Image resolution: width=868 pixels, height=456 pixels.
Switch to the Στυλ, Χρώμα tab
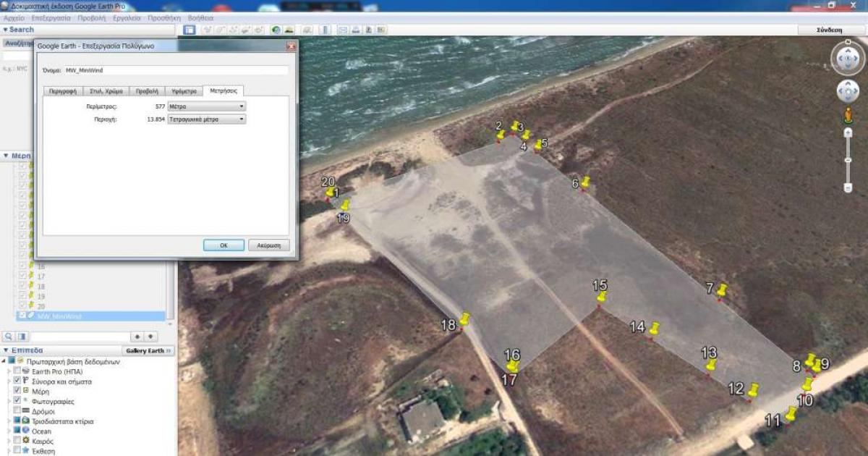point(106,91)
